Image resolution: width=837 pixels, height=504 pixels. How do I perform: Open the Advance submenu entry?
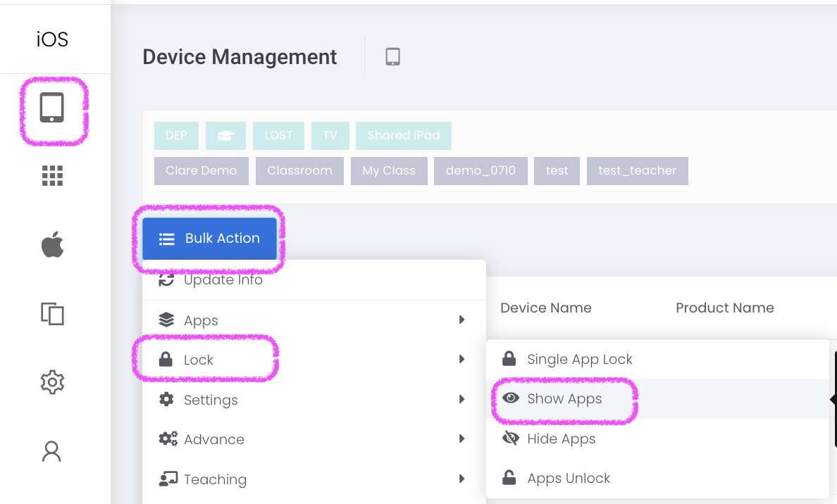coord(314,439)
